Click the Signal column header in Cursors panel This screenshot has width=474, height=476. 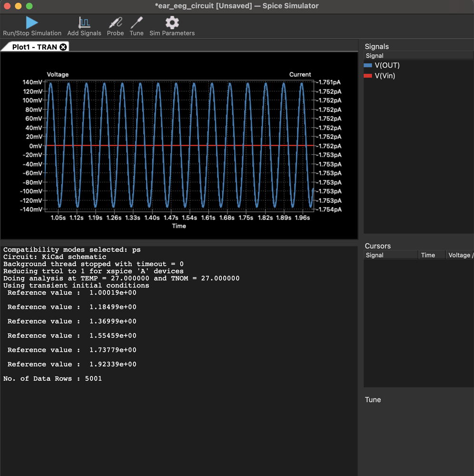[390, 255]
